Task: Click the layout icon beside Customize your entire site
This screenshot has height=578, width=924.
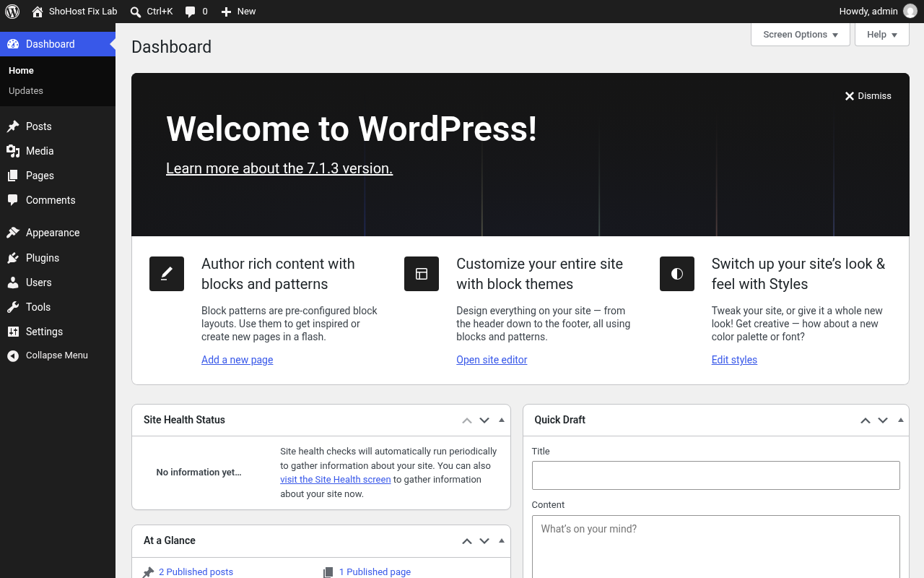Action: [422, 274]
